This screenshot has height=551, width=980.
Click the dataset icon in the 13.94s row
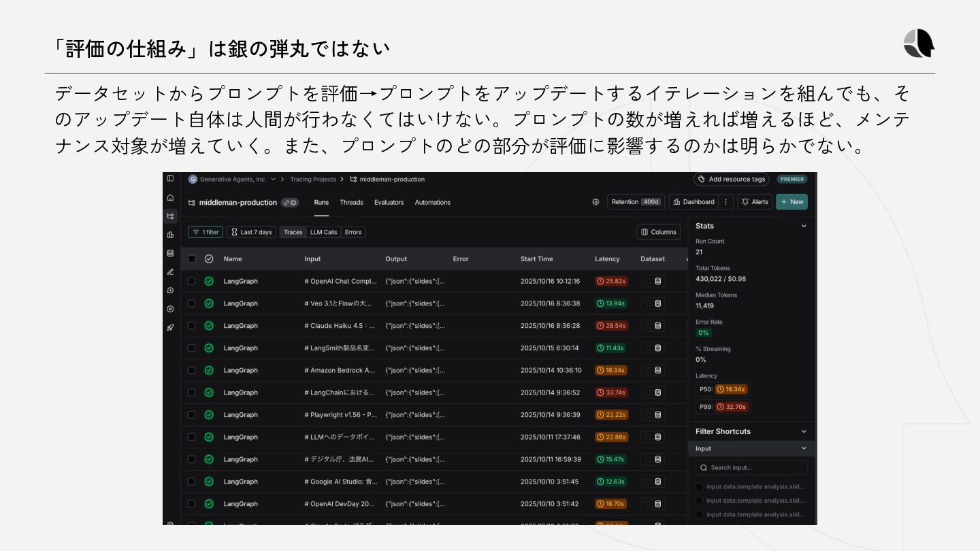click(658, 303)
